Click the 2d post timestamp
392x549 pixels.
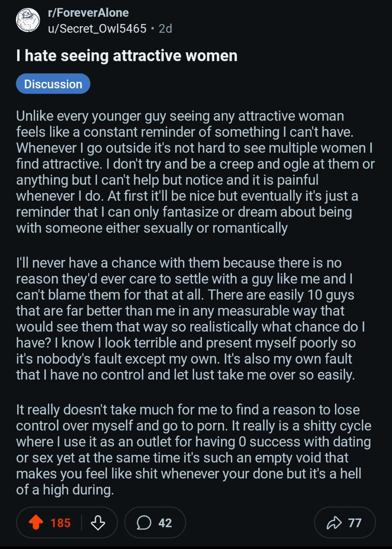coord(165,29)
